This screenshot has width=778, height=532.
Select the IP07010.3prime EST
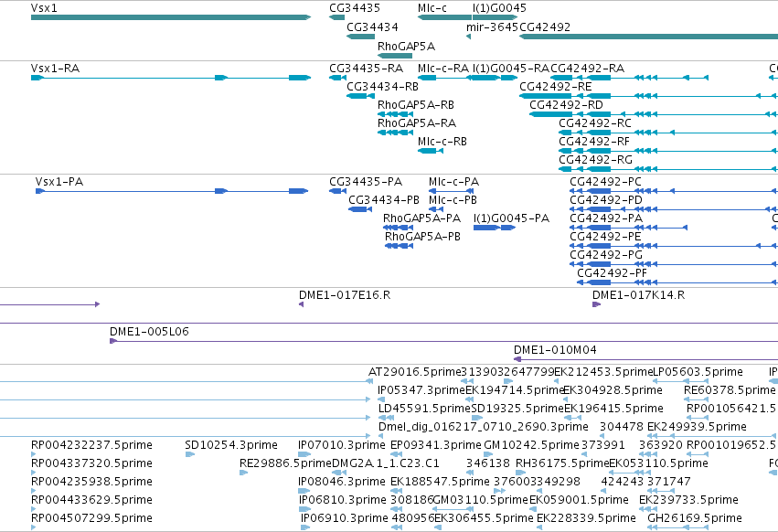click(304, 454)
